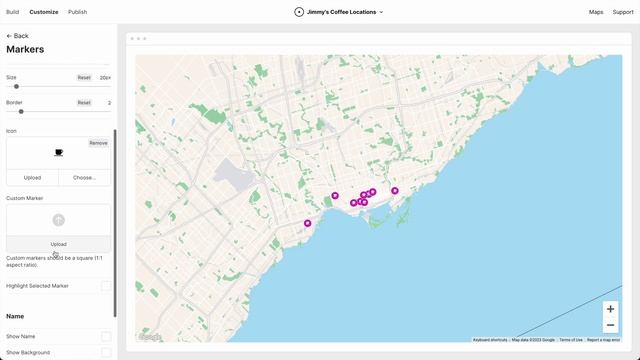Open the map Terms of Use

tap(571, 340)
